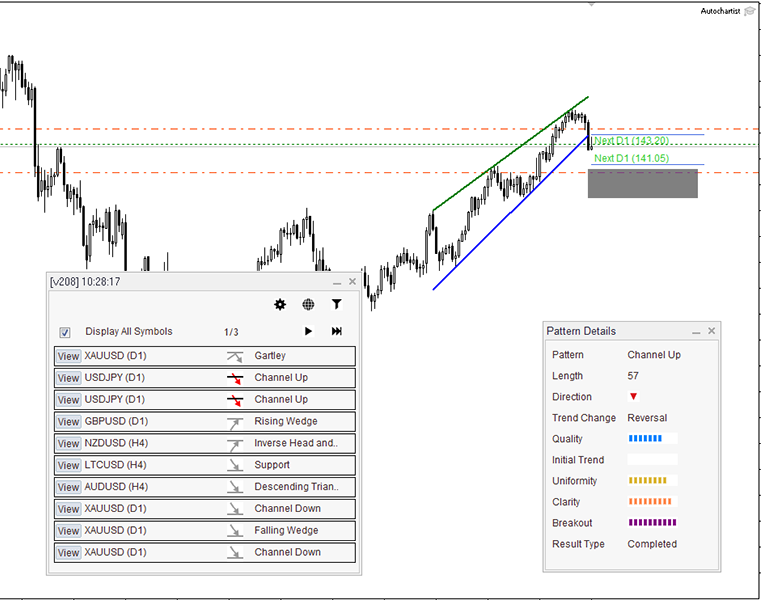Minimize the Pattern Details panel

[697, 331]
